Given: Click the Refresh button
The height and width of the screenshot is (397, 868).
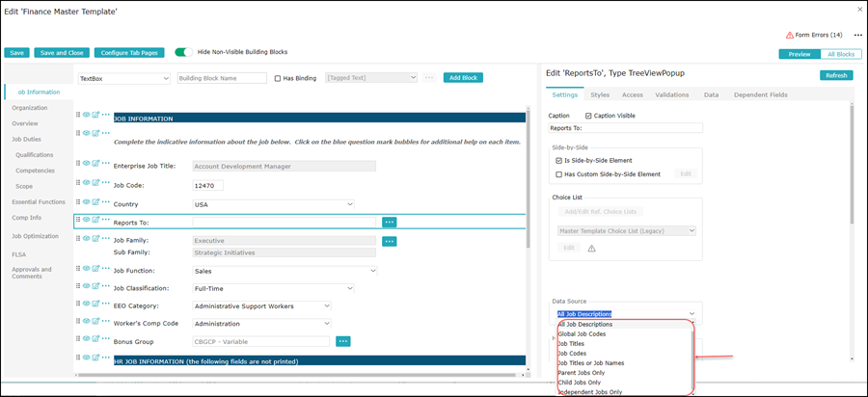Looking at the screenshot, I should tap(836, 76).
